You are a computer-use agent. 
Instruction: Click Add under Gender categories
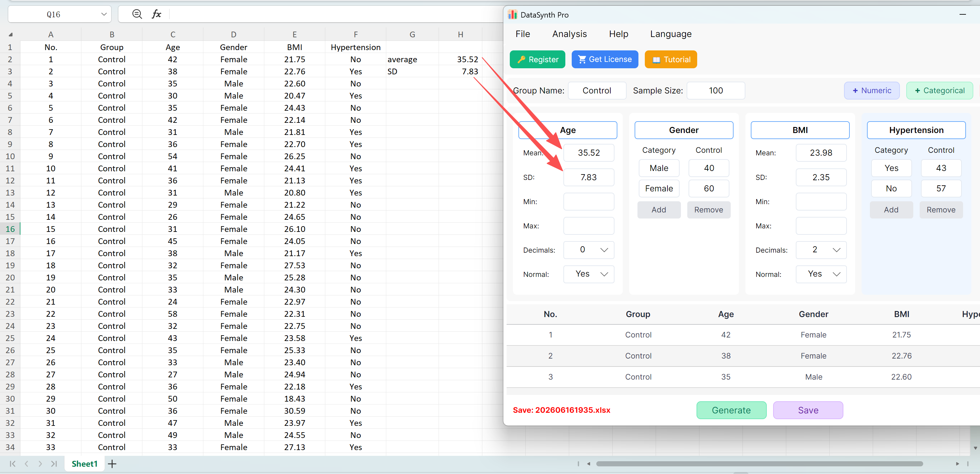(659, 210)
